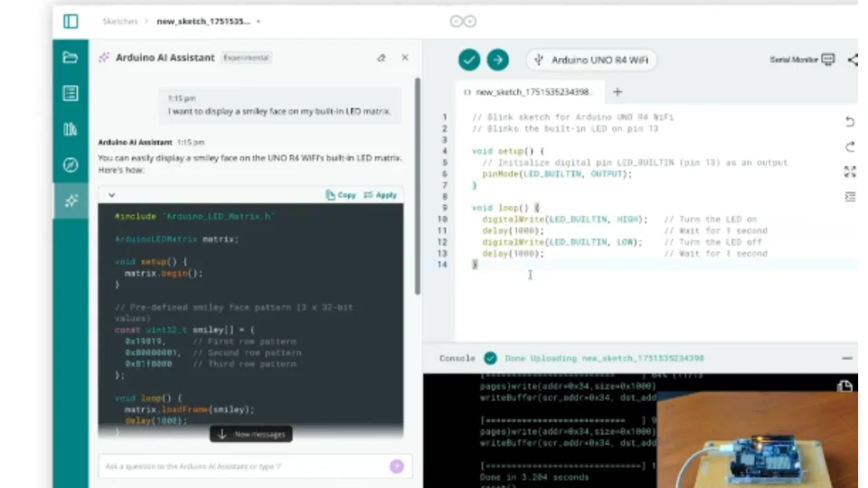This screenshot has width=868, height=488.
Task: Click the Verify checkmark button
Action: (x=469, y=60)
